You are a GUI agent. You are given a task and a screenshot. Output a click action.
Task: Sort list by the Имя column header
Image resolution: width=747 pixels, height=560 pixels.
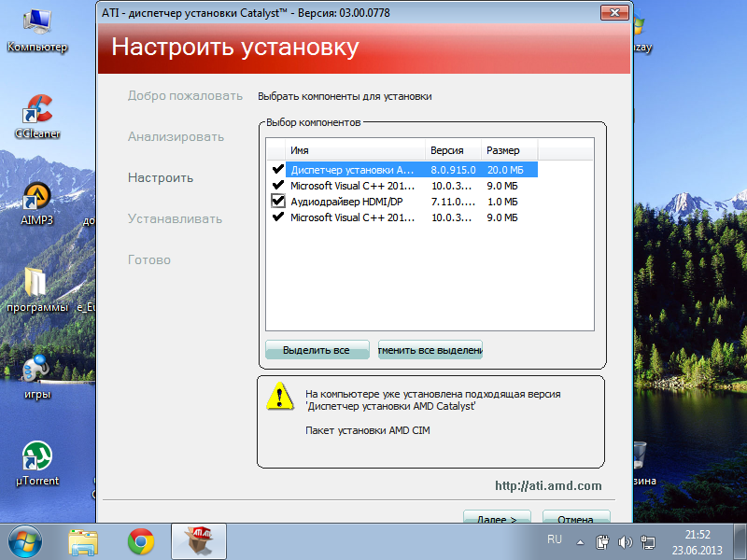(x=355, y=150)
